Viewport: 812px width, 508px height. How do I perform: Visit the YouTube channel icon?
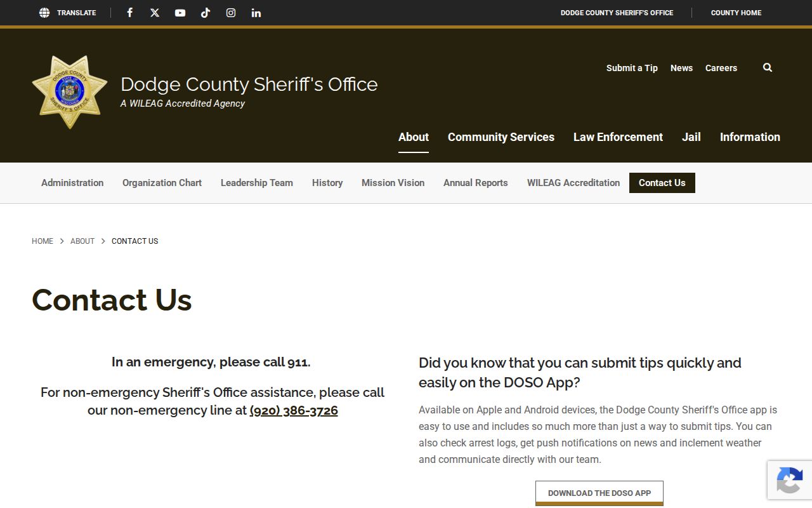180,13
